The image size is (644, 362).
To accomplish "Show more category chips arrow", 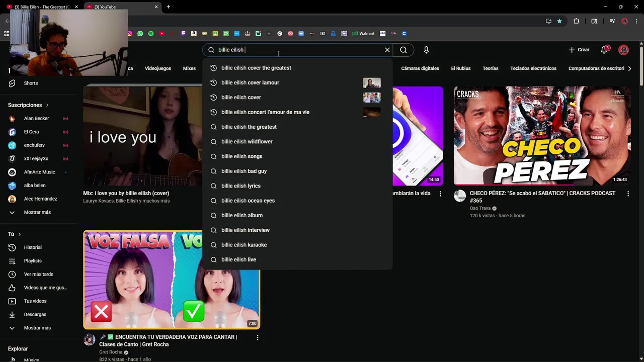I will [629, 68].
